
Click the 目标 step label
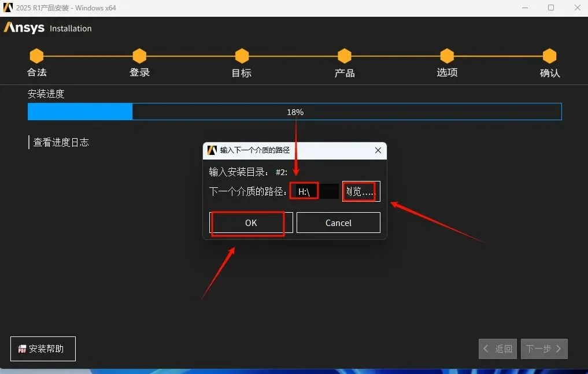tap(242, 73)
